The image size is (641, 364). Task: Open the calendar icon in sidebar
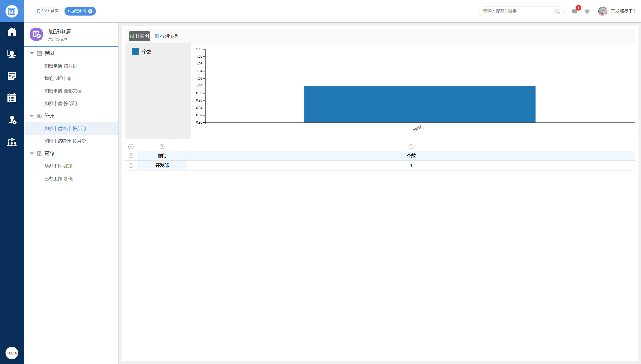click(12, 98)
